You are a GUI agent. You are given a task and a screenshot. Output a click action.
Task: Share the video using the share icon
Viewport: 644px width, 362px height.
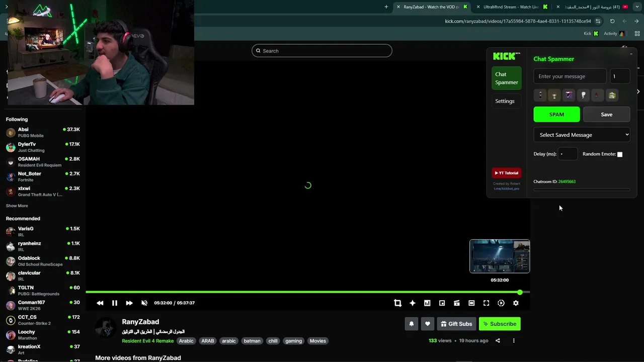498,340
